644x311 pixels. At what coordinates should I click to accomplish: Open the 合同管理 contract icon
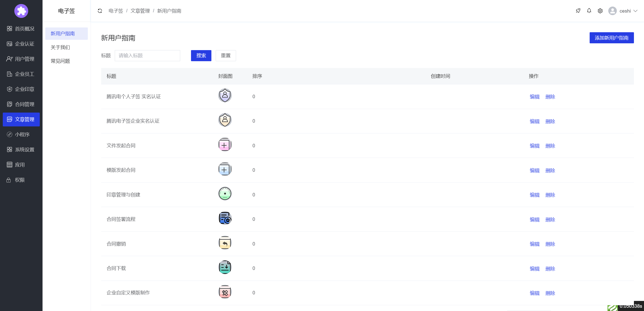click(10, 104)
